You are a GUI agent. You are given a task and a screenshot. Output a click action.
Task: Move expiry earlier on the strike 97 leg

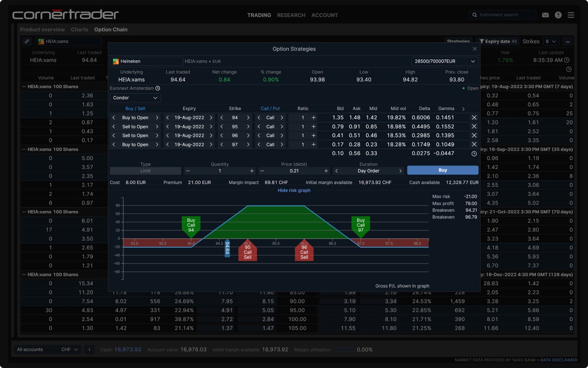pyautogui.click(x=168, y=144)
